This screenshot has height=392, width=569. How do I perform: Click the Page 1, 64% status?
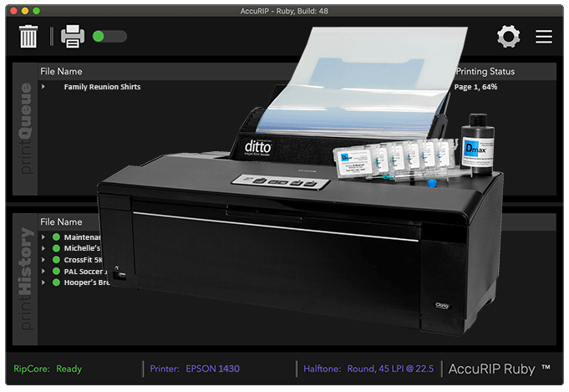tap(475, 87)
